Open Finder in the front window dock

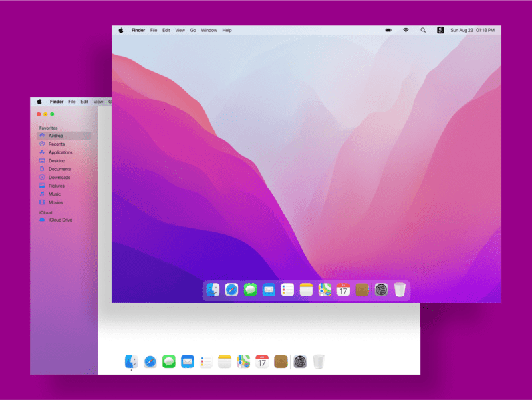(x=213, y=290)
